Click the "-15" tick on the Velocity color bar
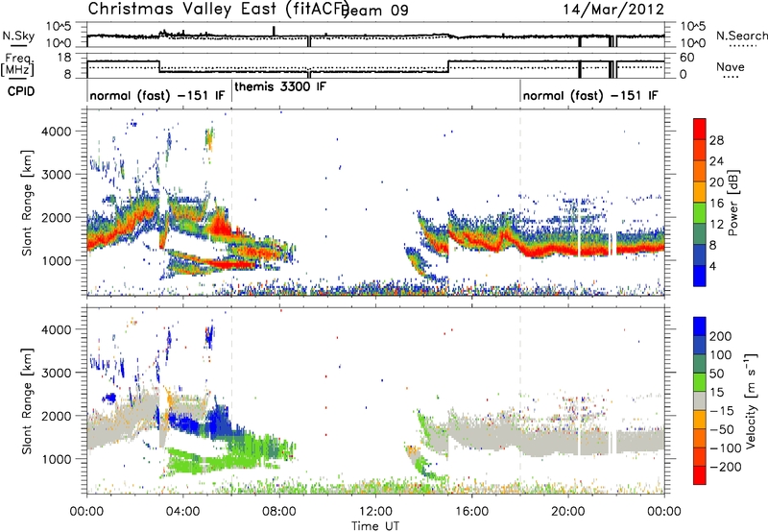Viewport: 768px width, 532px height. 722,411
